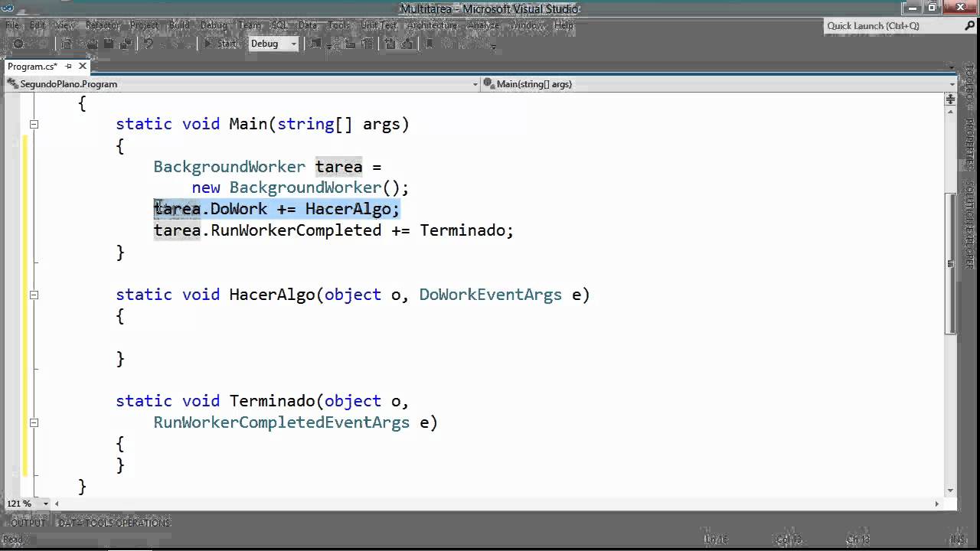980x551 pixels.
Task: Click the Save All toolbar icon
Action: pos(124,44)
